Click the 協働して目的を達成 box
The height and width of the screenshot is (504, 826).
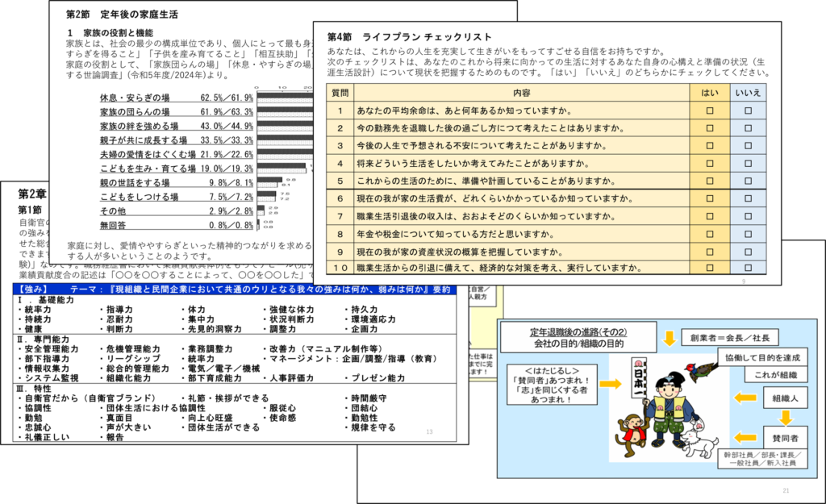coord(762,357)
